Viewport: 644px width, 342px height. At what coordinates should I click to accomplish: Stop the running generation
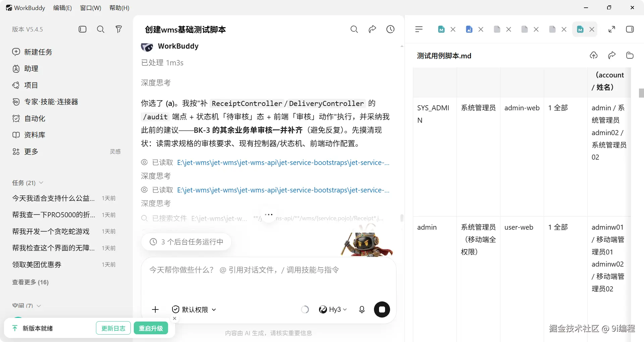tap(382, 309)
